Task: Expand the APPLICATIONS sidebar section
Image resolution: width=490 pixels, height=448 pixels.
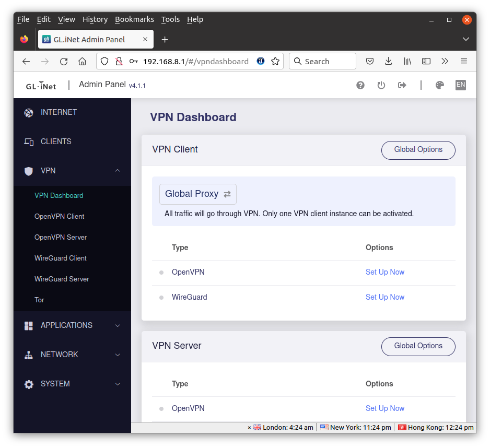Action: click(x=72, y=325)
